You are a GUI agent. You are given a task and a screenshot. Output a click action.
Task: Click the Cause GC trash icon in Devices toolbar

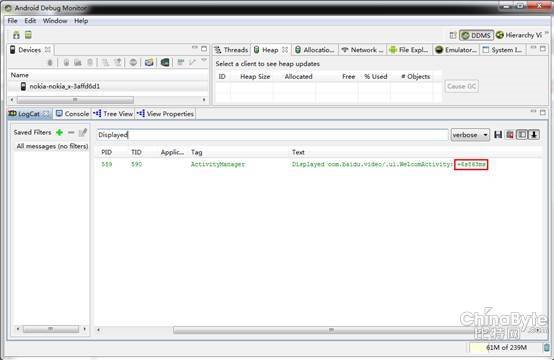[90, 63]
